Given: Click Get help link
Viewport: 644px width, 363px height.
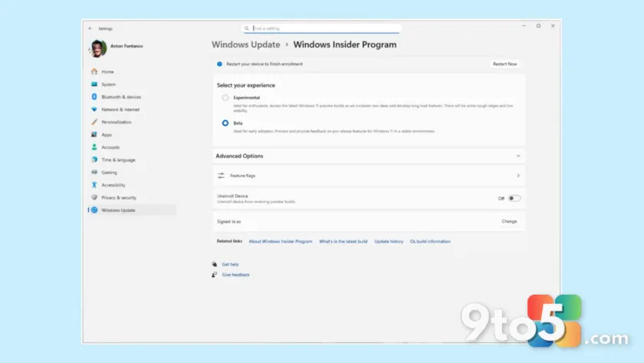Looking at the screenshot, I should pyautogui.click(x=230, y=264).
